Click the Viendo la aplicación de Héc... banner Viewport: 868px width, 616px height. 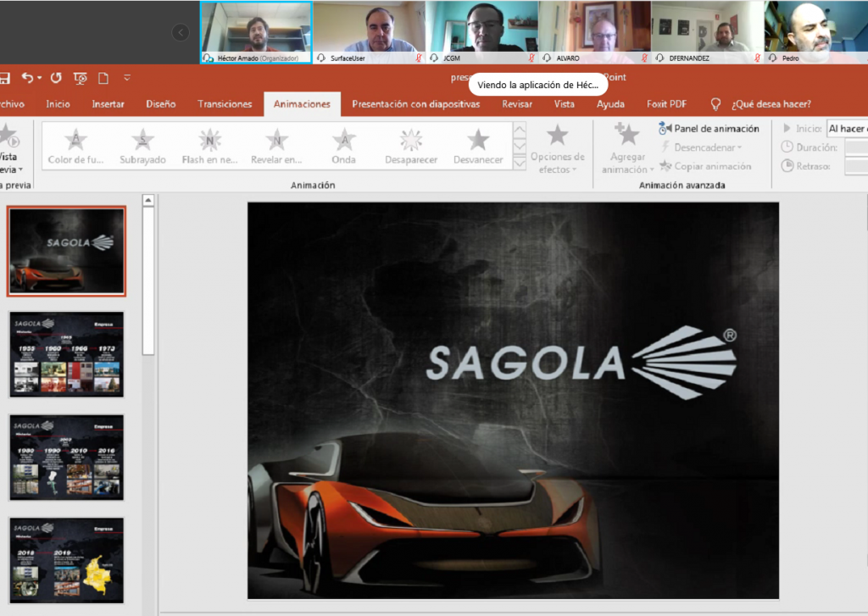[x=538, y=85]
